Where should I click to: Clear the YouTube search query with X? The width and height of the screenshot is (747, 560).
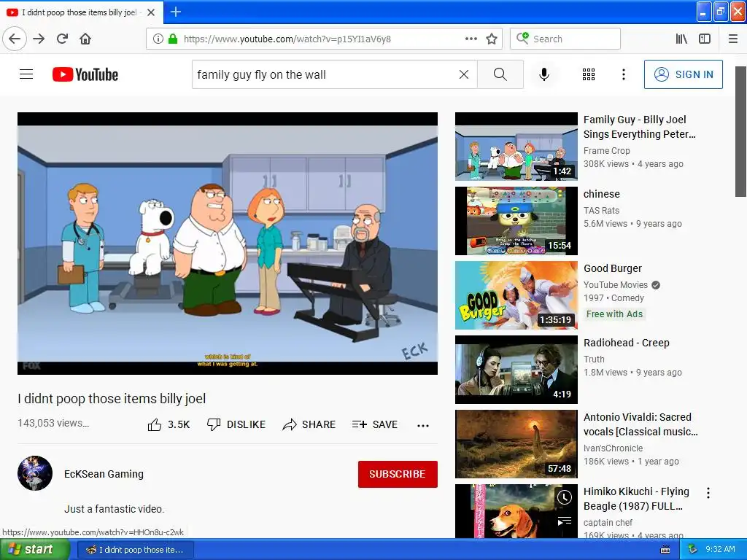[463, 74]
